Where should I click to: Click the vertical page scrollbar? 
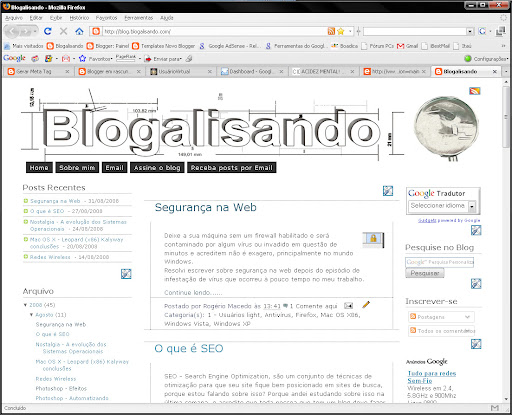tap(506, 240)
